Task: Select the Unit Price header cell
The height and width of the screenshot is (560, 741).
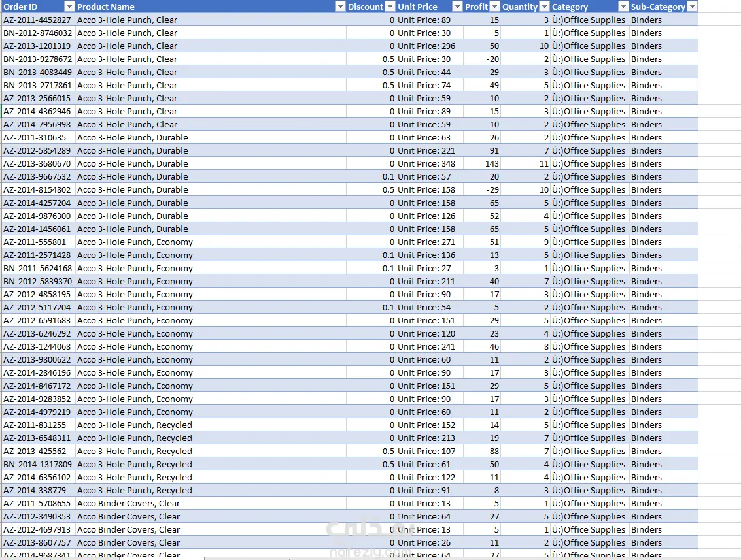Action: (x=430, y=7)
